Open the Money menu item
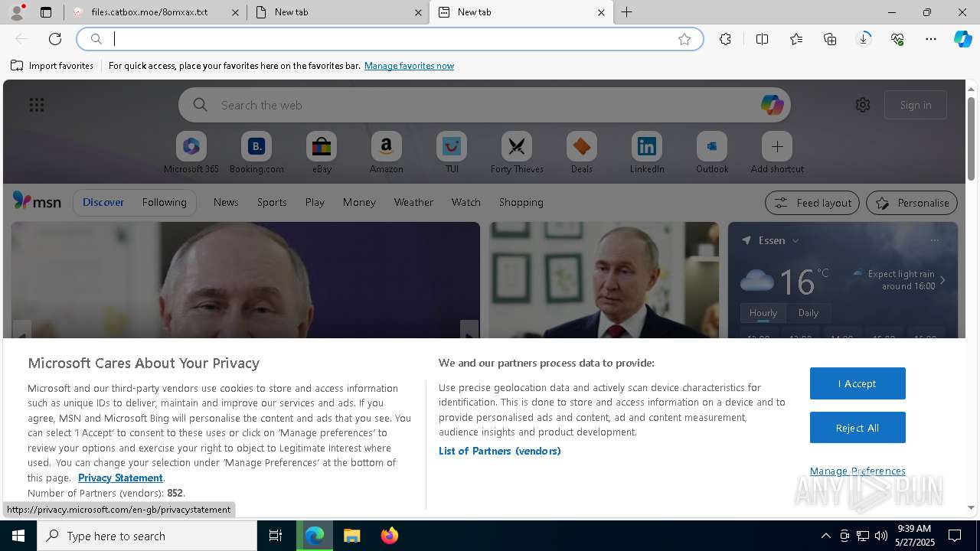The image size is (980, 551). click(x=359, y=202)
